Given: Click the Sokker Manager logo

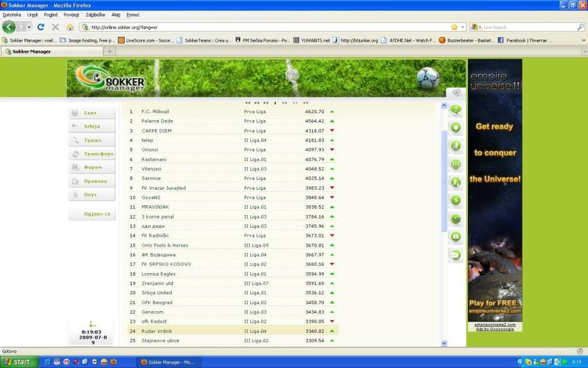Looking at the screenshot, I should click(110, 78).
